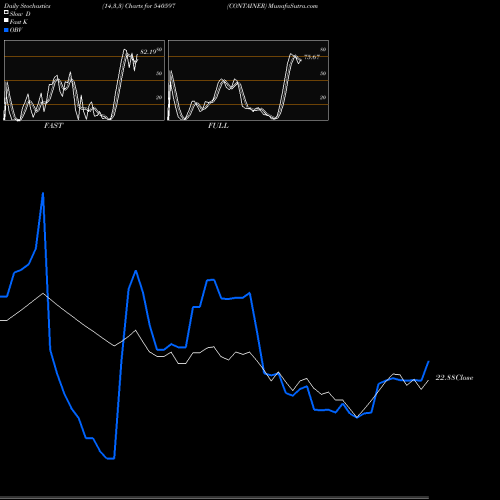Click the 73.67 value in FULL chart
This screenshot has height=500, width=500.
(312, 57)
